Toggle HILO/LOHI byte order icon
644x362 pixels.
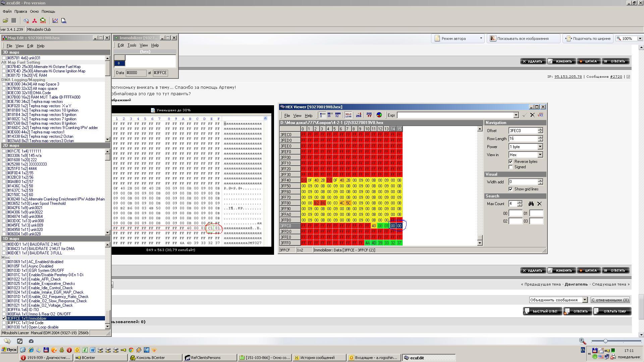coord(348,115)
